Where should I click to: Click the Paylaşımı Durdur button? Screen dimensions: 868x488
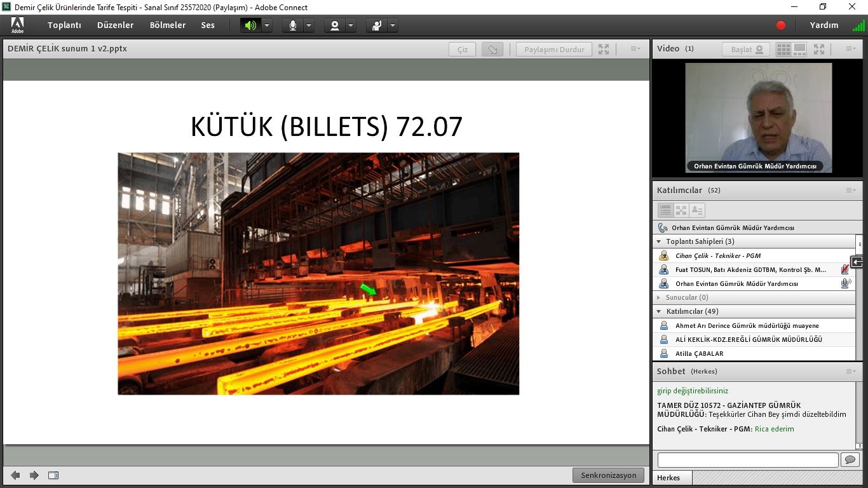point(553,50)
